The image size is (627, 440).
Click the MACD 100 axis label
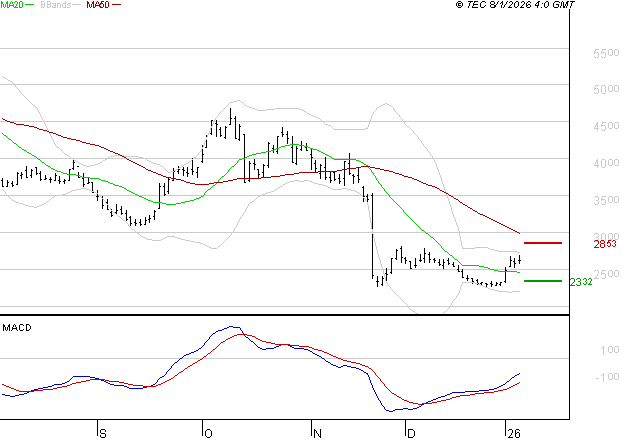(x=610, y=350)
